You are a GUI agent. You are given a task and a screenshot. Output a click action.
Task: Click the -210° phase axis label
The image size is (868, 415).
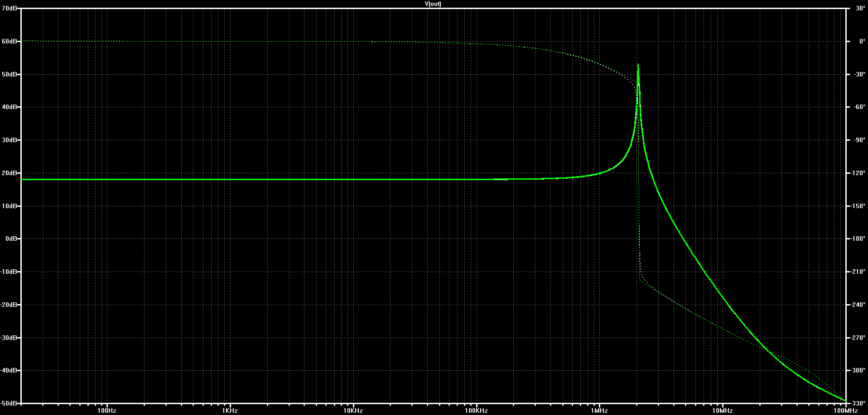pyautogui.click(x=857, y=272)
